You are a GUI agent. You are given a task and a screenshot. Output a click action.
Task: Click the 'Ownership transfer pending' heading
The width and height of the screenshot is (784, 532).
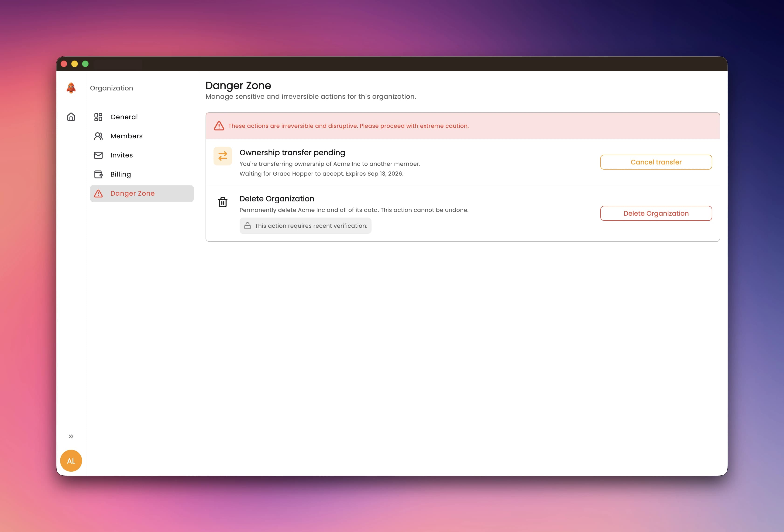coord(292,153)
